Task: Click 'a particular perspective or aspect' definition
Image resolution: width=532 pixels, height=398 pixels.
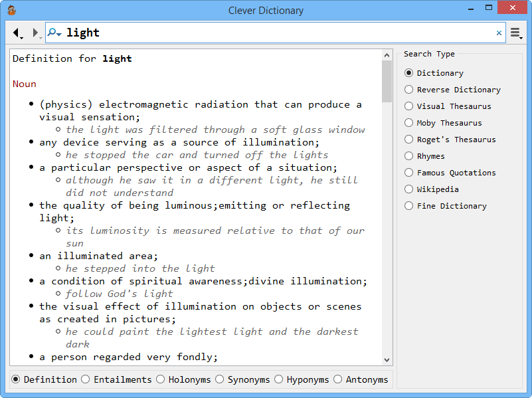Action: pyautogui.click(x=189, y=167)
